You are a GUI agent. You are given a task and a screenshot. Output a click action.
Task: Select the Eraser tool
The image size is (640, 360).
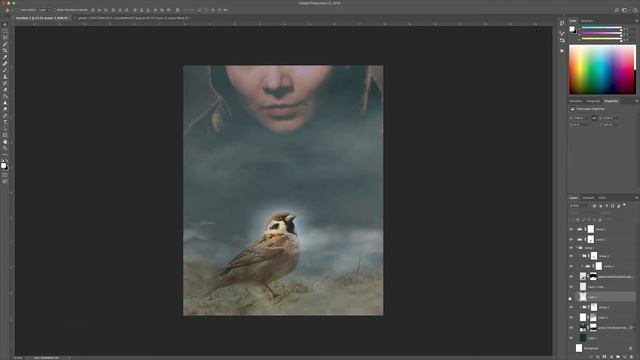pos(5,90)
